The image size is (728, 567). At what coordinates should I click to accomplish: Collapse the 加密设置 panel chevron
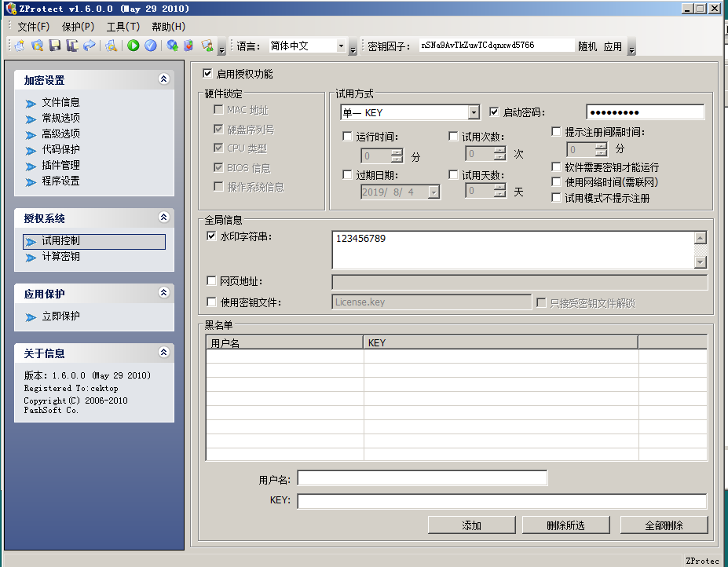(163, 79)
